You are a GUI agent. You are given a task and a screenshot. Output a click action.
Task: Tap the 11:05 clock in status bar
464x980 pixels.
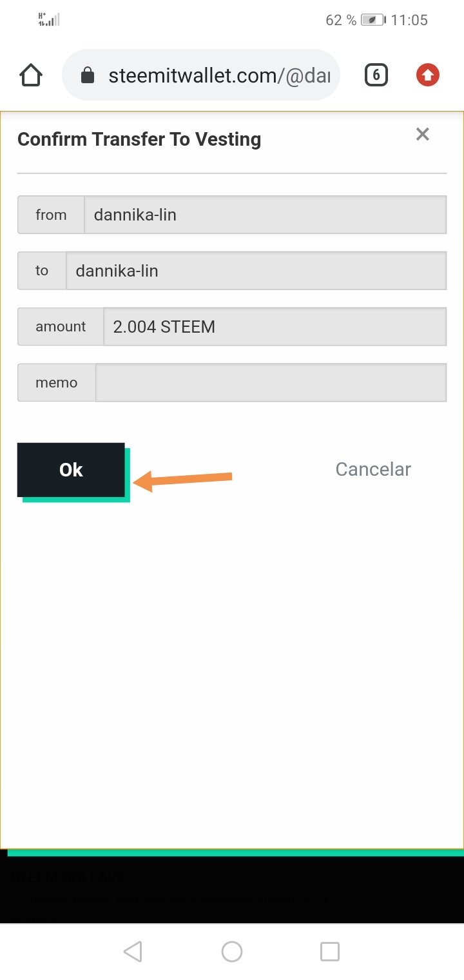[409, 20]
